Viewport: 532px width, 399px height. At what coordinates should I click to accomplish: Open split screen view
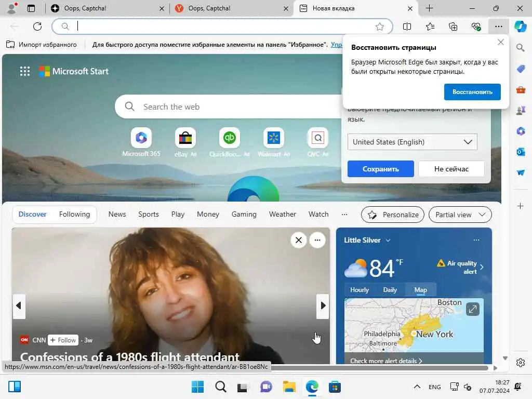(407, 26)
